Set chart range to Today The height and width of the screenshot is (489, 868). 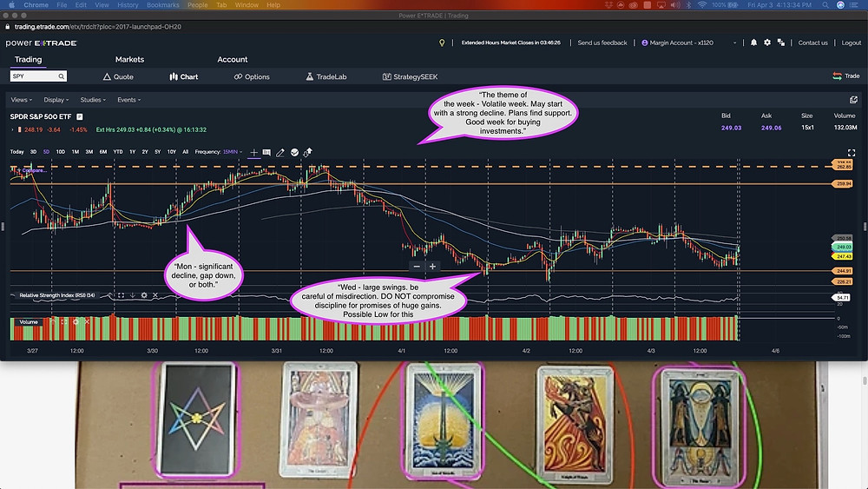(x=16, y=152)
